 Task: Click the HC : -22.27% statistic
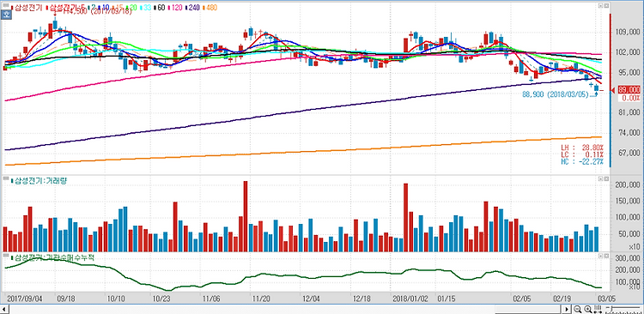[582, 162]
